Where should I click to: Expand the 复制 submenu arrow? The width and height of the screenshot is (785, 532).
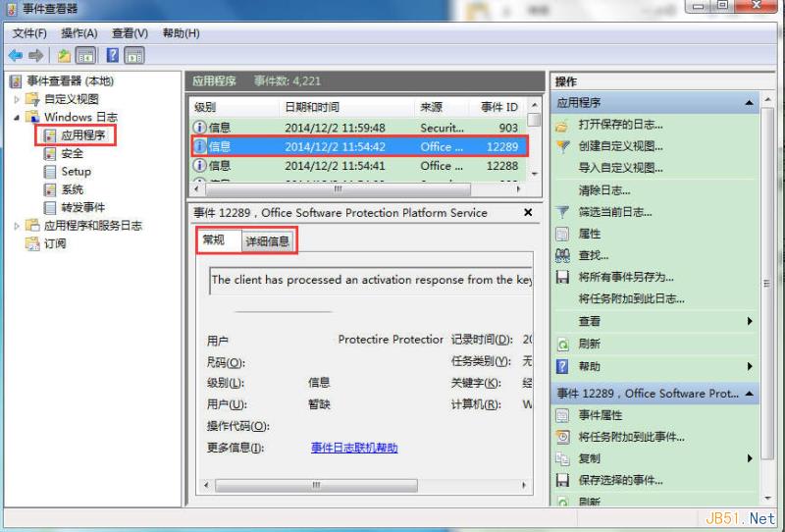coord(750,458)
